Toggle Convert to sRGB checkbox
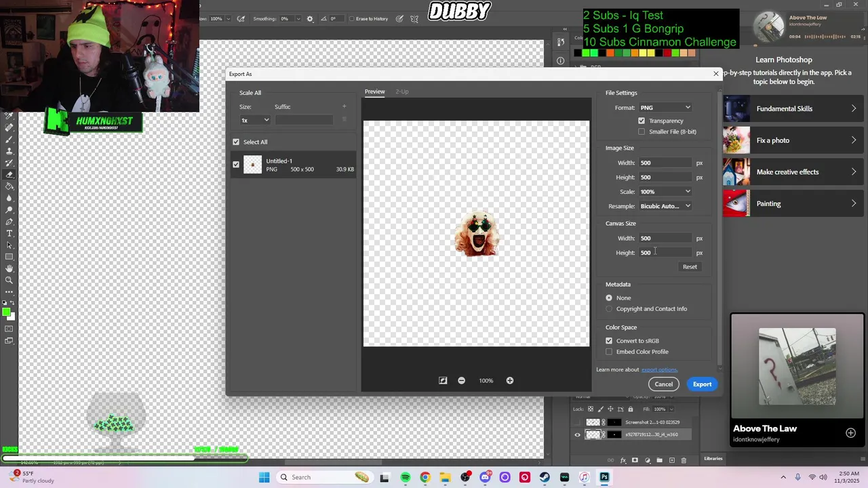The height and width of the screenshot is (488, 868). (609, 341)
